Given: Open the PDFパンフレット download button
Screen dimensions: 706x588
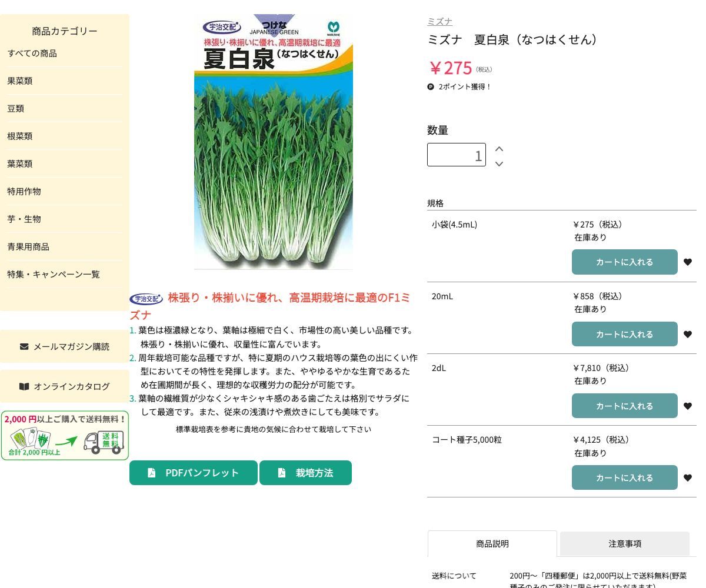Looking at the screenshot, I should click(193, 473).
